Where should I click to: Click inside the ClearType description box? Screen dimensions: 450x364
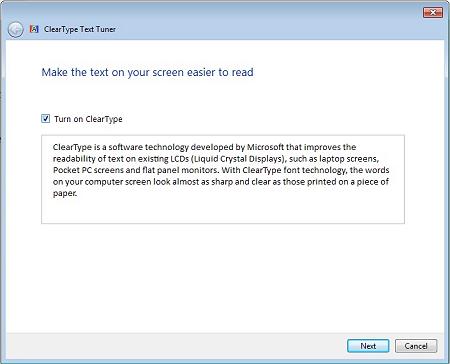(x=223, y=179)
